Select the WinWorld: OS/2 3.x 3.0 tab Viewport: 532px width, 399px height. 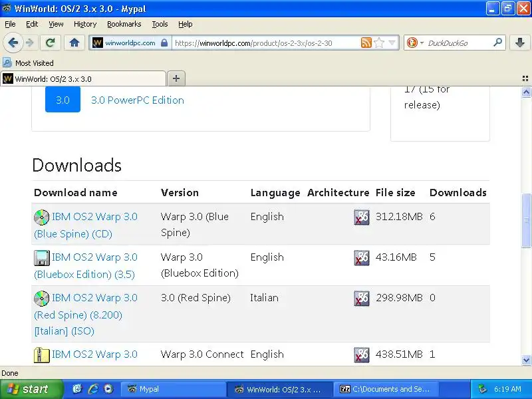click(x=83, y=78)
